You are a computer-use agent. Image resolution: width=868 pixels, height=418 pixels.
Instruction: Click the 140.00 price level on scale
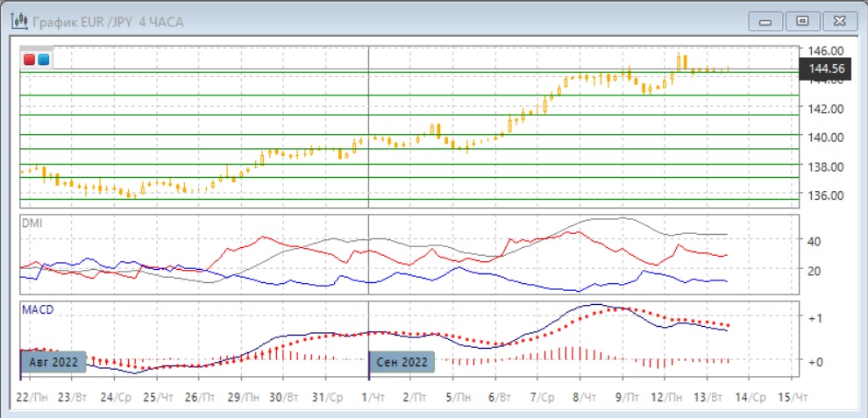click(824, 138)
